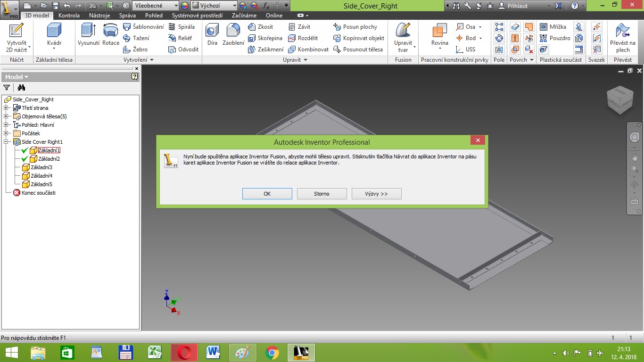Click the Závit thread tool
This screenshot has height=362, width=644.
(x=299, y=27)
